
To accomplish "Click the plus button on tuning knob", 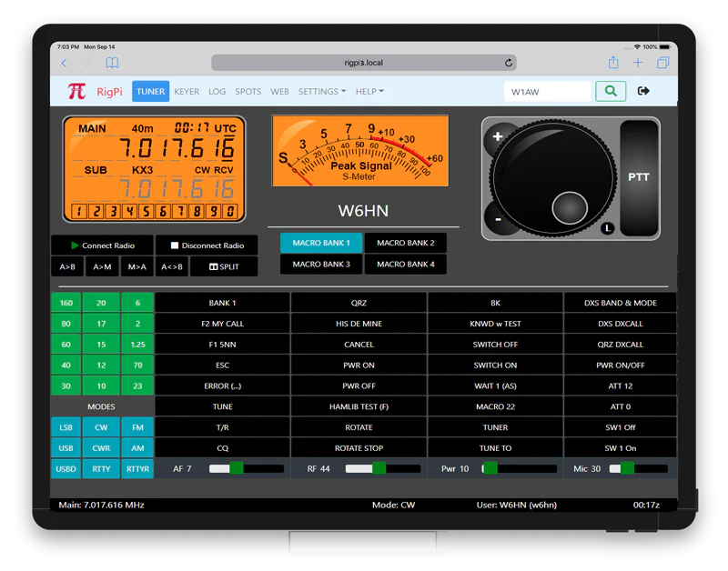I will tap(497, 136).
